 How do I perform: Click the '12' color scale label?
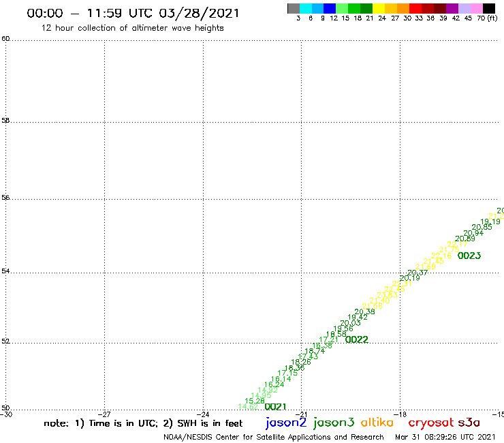click(334, 18)
